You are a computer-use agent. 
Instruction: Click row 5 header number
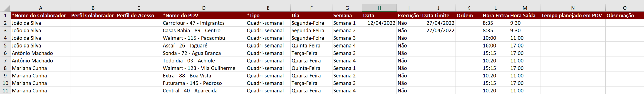tap(5, 45)
